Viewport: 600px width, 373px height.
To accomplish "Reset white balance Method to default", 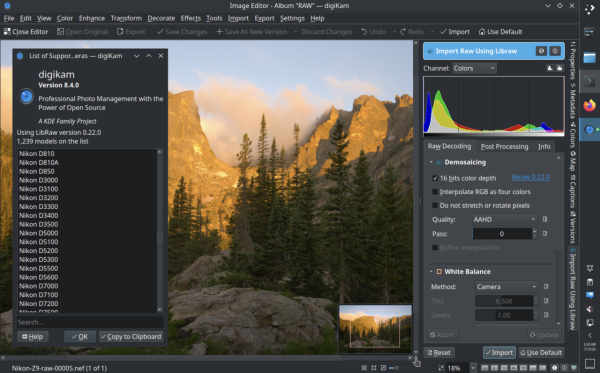I will [x=546, y=287].
